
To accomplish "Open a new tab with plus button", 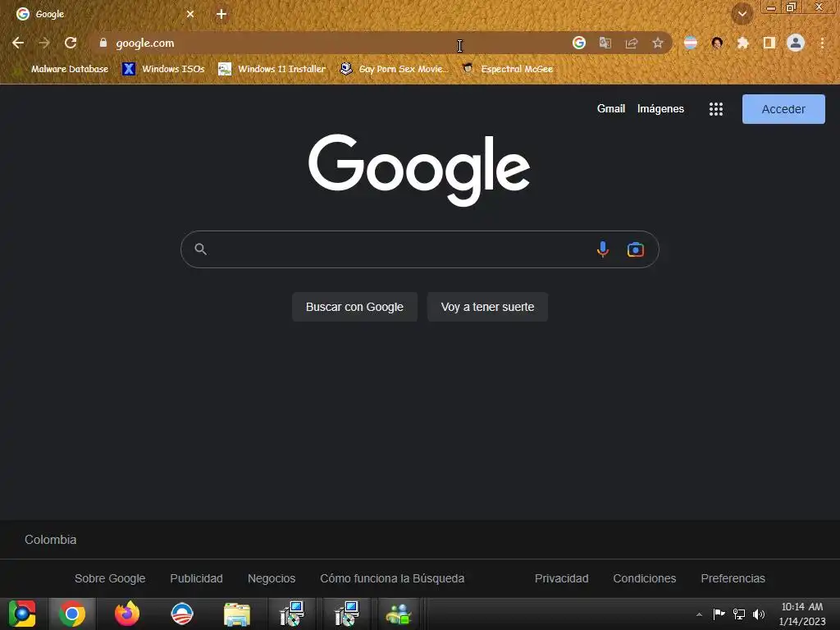I will [x=221, y=14].
